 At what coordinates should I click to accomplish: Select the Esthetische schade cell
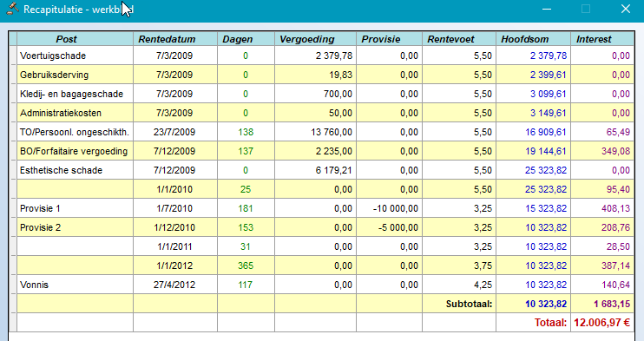[x=75, y=170]
